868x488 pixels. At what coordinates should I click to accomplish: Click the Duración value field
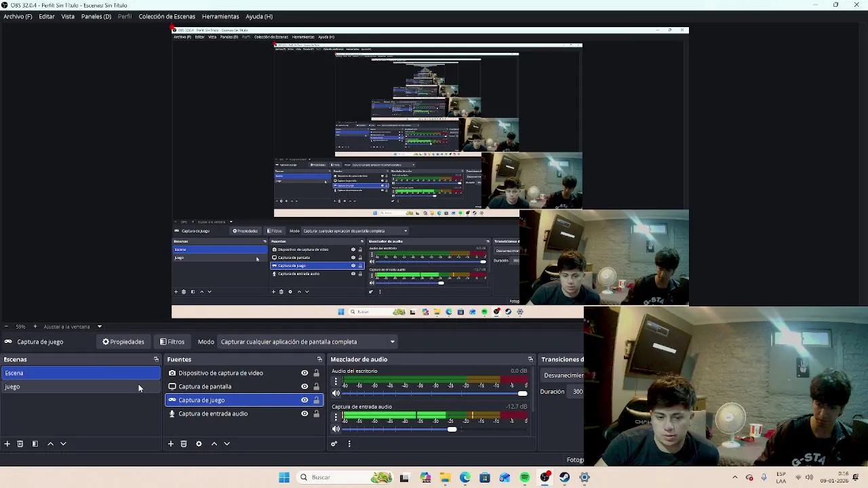pyautogui.click(x=576, y=392)
